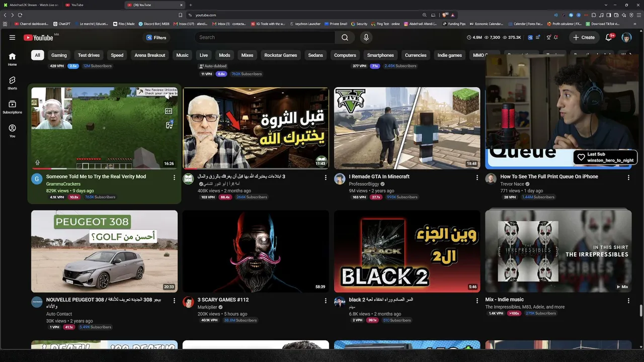Screen dimensions: 644x362
Task: Play the Peugeot 308 video thumbnail
Action: (x=104, y=251)
